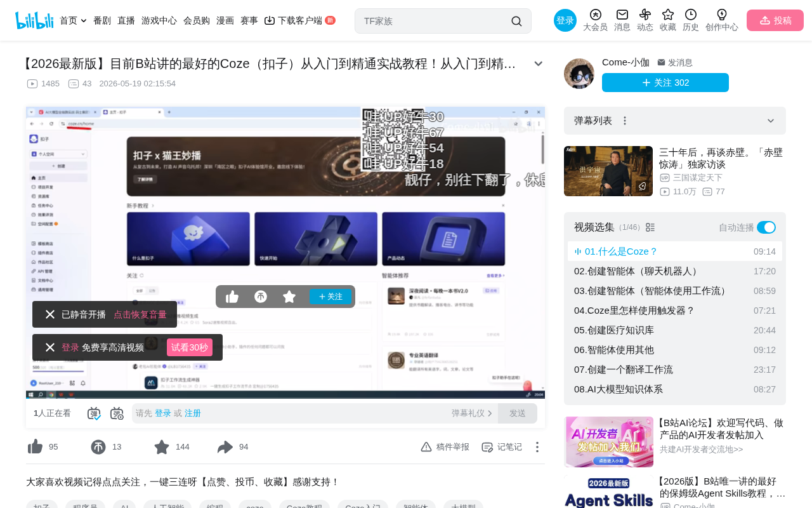Follow uploader with 关注 302 button
Screen dimensions: 812x508
pos(665,83)
